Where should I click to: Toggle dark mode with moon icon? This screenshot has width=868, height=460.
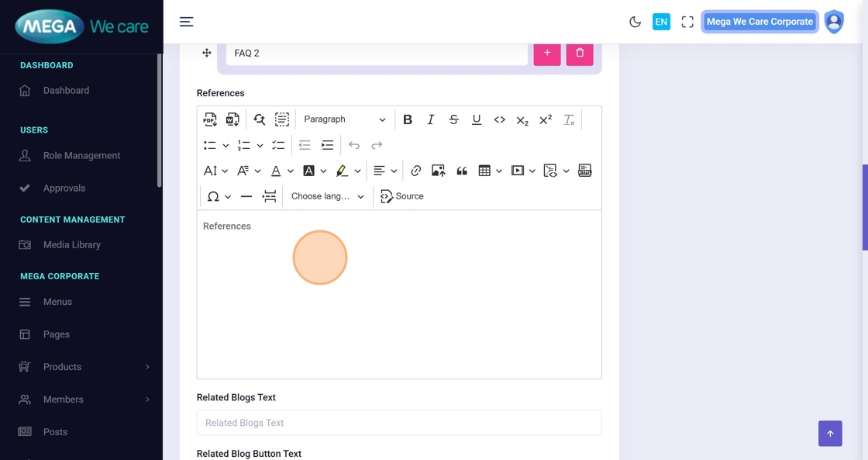pyautogui.click(x=635, y=22)
